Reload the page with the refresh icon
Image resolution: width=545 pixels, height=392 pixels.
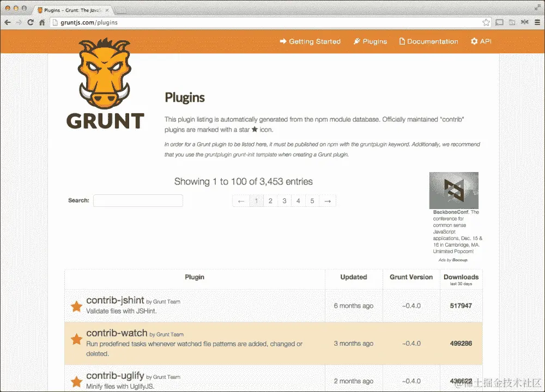[31, 22]
